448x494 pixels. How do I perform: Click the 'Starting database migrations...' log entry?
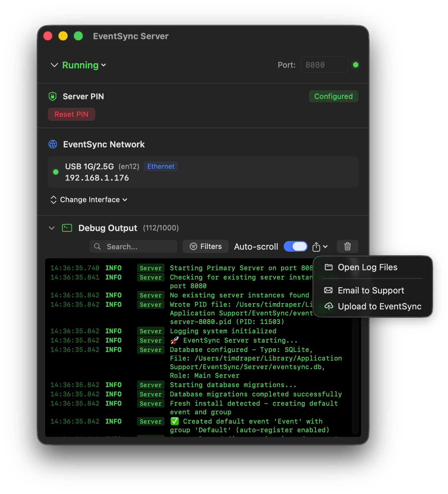(233, 385)
